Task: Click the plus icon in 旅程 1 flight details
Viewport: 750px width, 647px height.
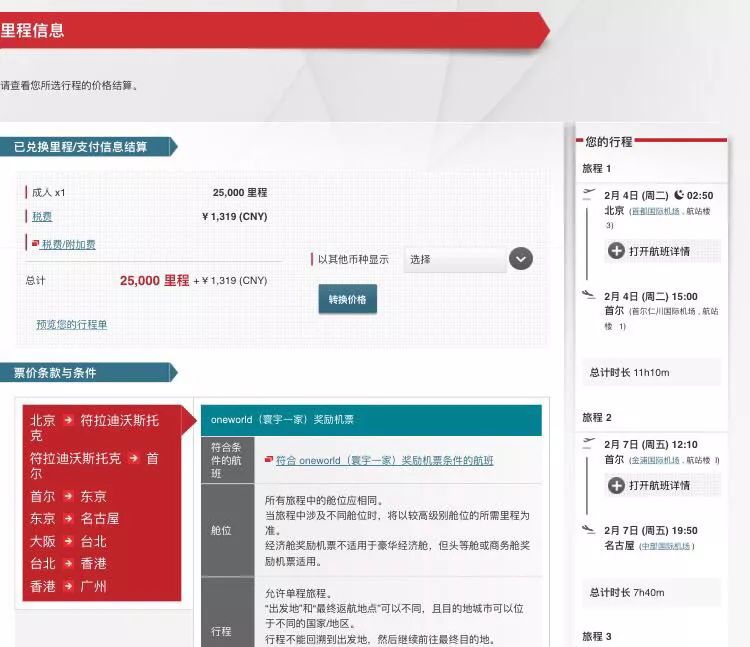Action: [616, 251]
